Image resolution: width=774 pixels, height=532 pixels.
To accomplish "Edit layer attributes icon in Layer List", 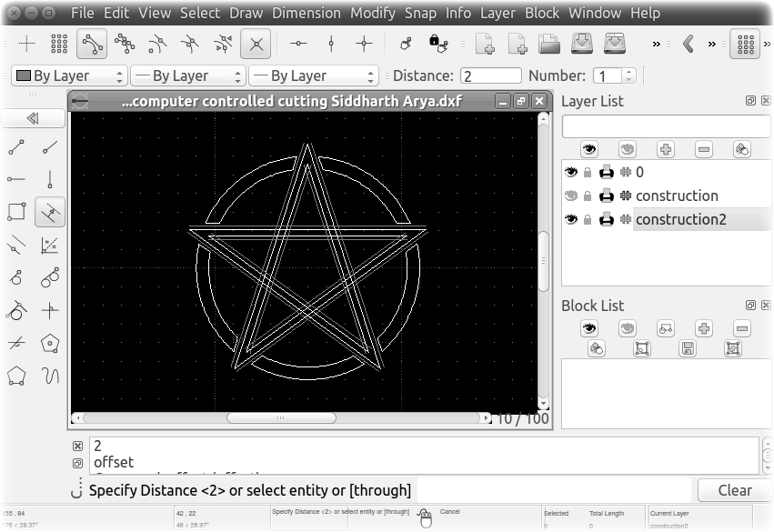I will 742,149.
